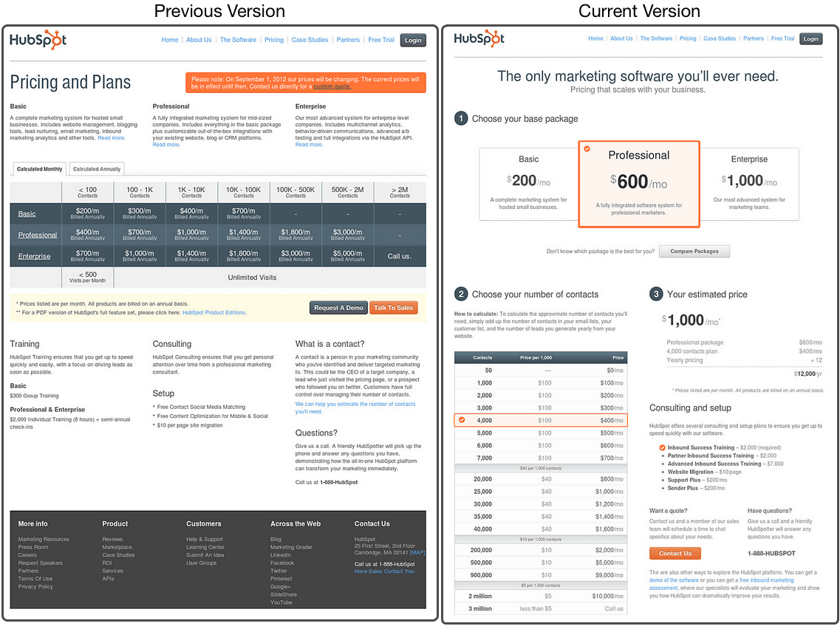Click the Compare Packages button
The image size is (840, 626).
point(694,251)
